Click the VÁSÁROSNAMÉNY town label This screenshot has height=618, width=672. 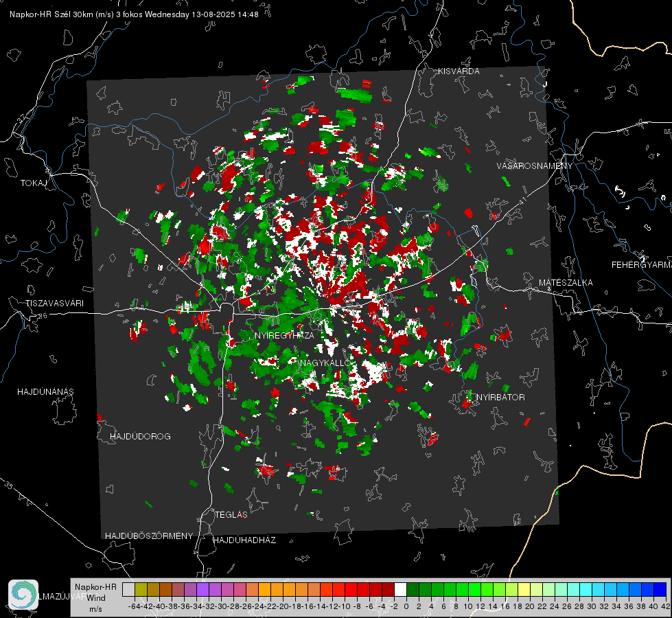(x=535, y=166)
